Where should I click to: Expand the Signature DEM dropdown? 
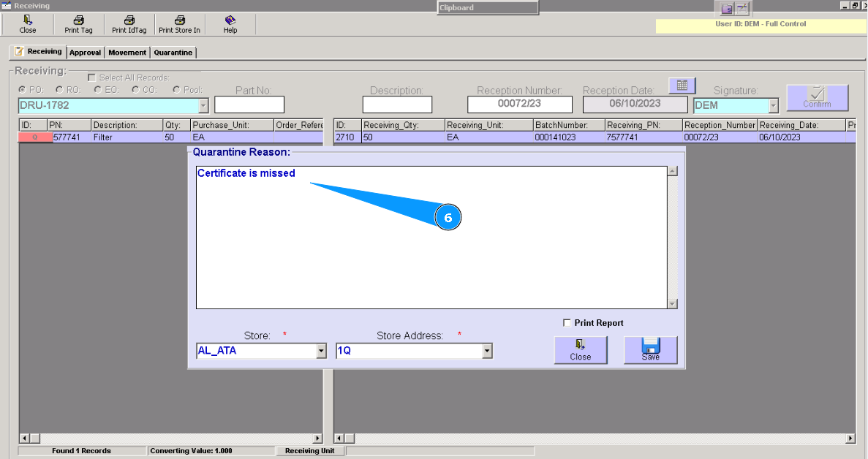click(774, 106)
